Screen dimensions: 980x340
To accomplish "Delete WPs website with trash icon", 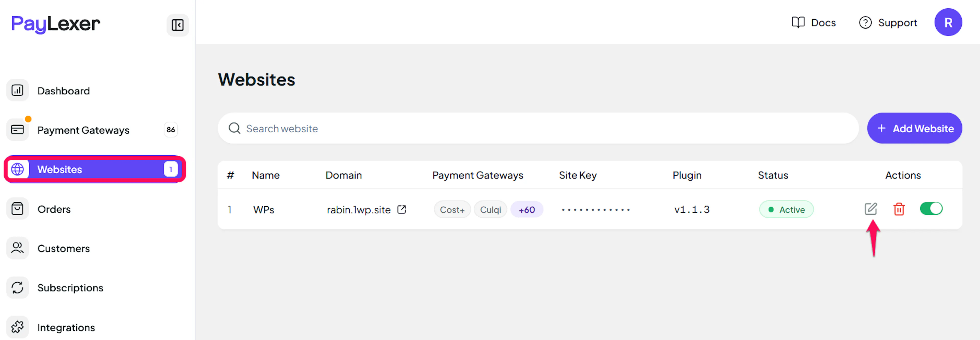I will pyautogui.click(x=899, y=209).
